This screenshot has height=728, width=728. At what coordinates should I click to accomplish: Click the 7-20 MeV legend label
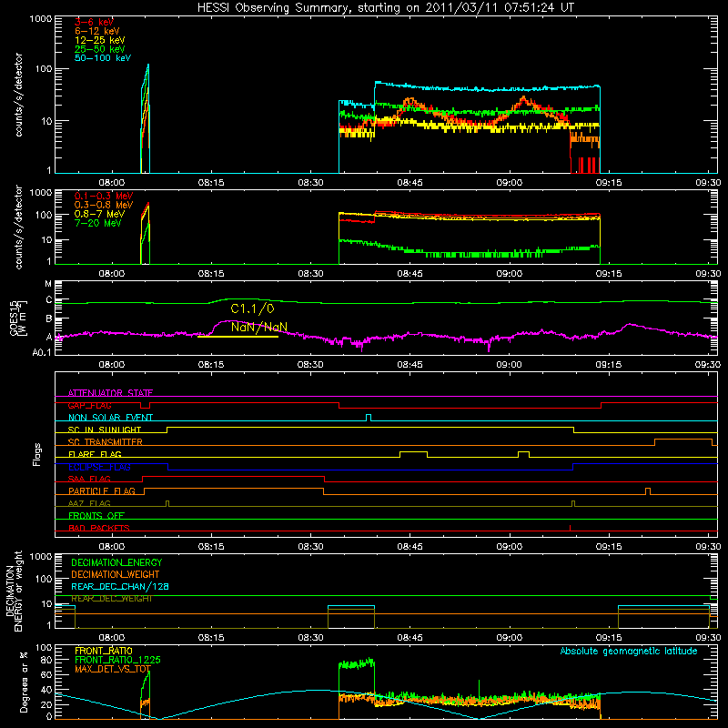point(98,223)
